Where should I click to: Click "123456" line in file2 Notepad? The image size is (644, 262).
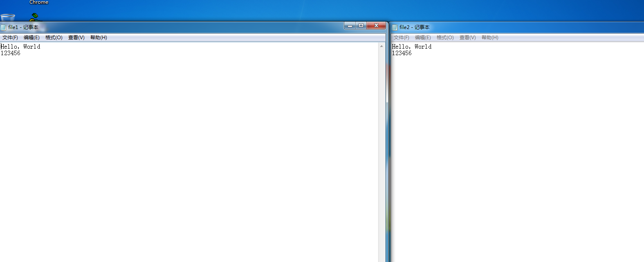pos(402,53)
